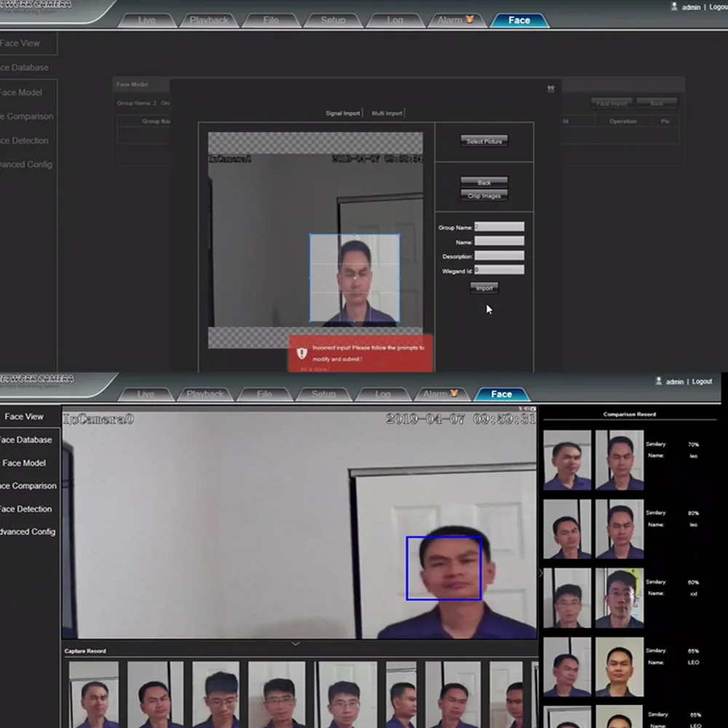Screen dimensions: 728x728
Task: Log out using Logout in the lower screen
Action: [702, 381]
